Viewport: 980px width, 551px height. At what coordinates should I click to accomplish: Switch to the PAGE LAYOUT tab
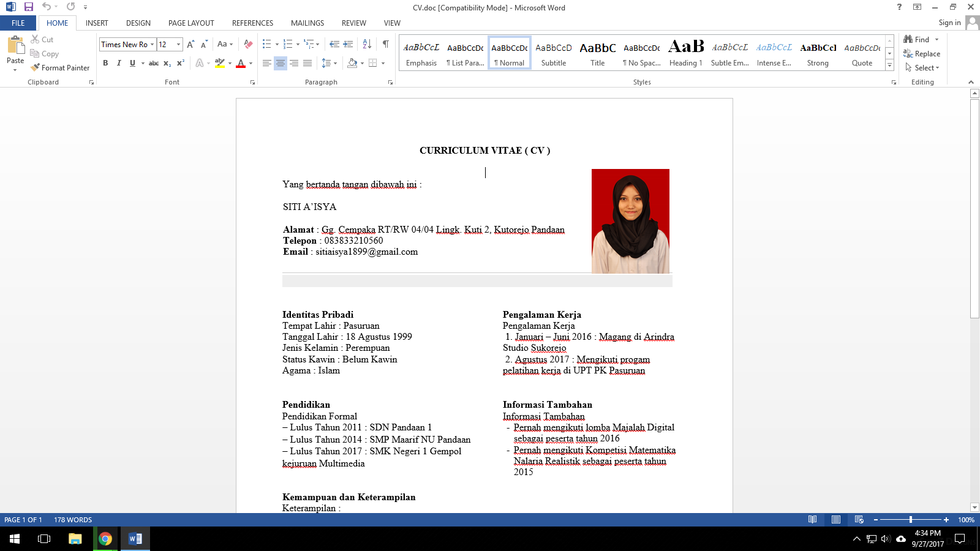click(x=191, y=23)
